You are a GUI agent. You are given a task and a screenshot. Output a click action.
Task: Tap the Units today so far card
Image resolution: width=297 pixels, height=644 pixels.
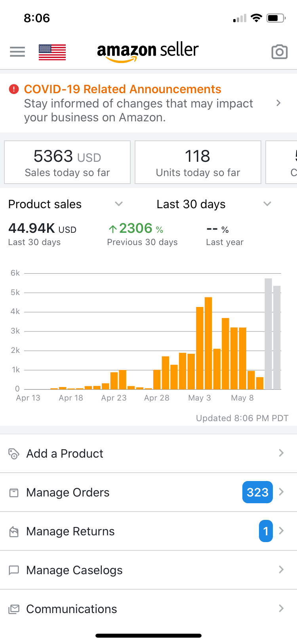coord(198,163)
